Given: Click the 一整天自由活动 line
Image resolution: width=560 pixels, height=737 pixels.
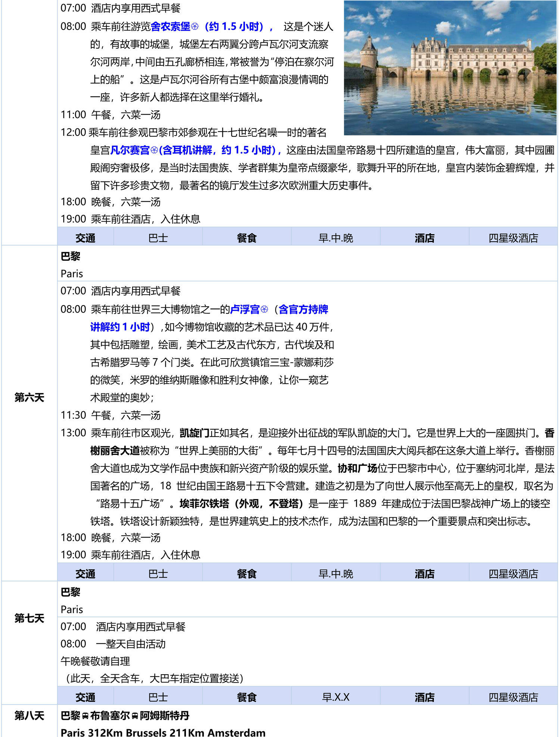Looking at the screenshot, I should point(130,644).
